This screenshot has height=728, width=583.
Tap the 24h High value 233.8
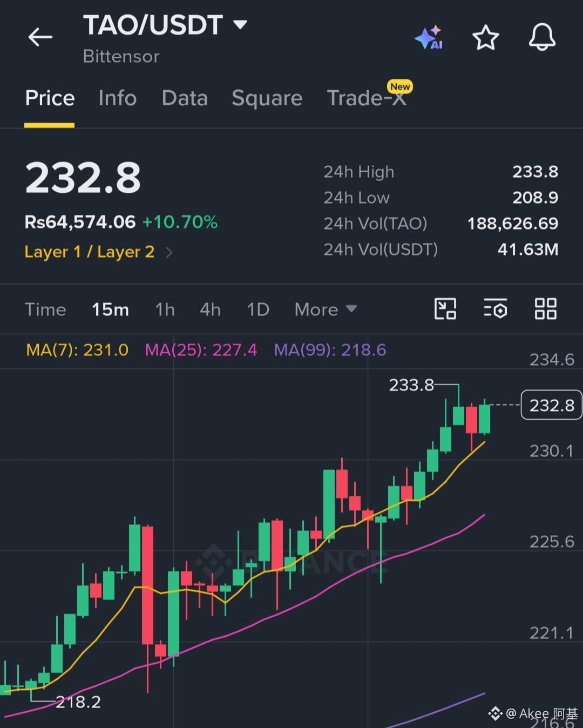[535, 172]
